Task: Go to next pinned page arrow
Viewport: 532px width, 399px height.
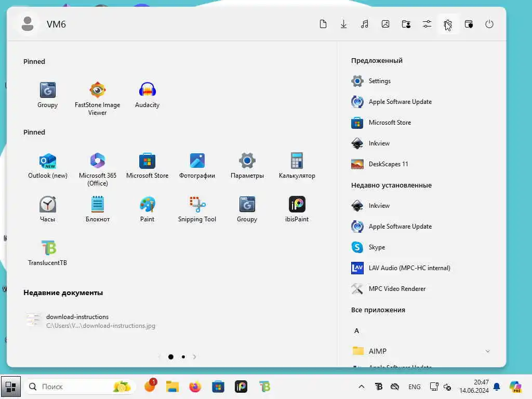Action: click(194, 356)
